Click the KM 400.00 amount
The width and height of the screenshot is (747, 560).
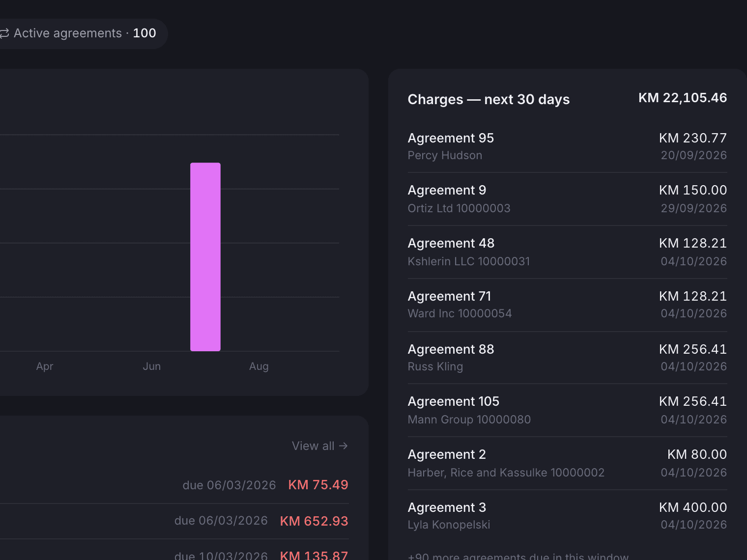[693, 507]
